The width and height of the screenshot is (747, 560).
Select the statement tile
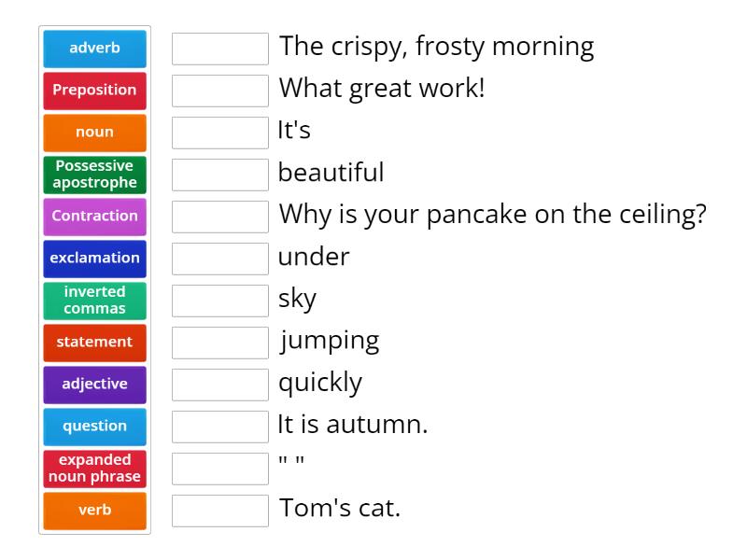pyautogui.click(x=94, y=343)
